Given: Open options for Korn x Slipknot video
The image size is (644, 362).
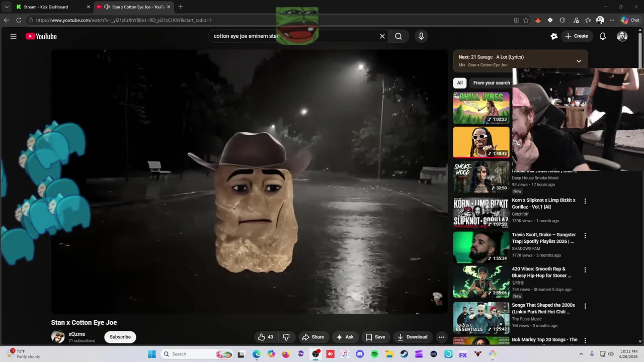Looking at the screenshot, I should pos(585,201).
